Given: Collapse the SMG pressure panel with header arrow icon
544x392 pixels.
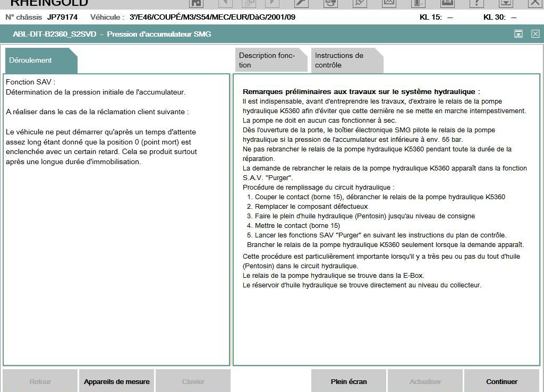Looking at the screenshot, I should point(518,33).
